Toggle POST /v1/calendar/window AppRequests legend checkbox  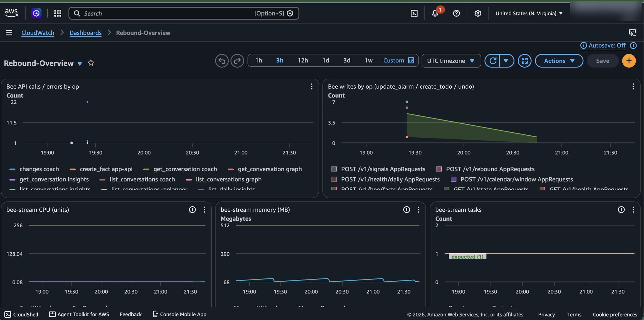click(453, 179)
